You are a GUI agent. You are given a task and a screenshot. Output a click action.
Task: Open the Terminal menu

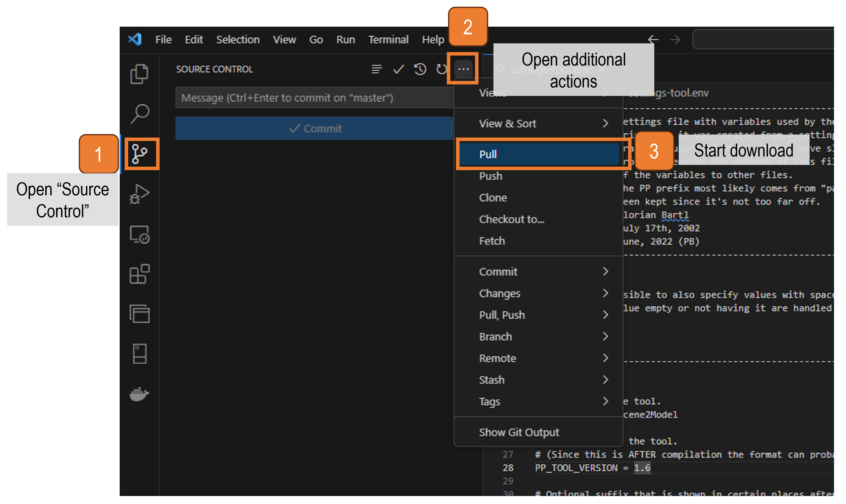point(388,40)
